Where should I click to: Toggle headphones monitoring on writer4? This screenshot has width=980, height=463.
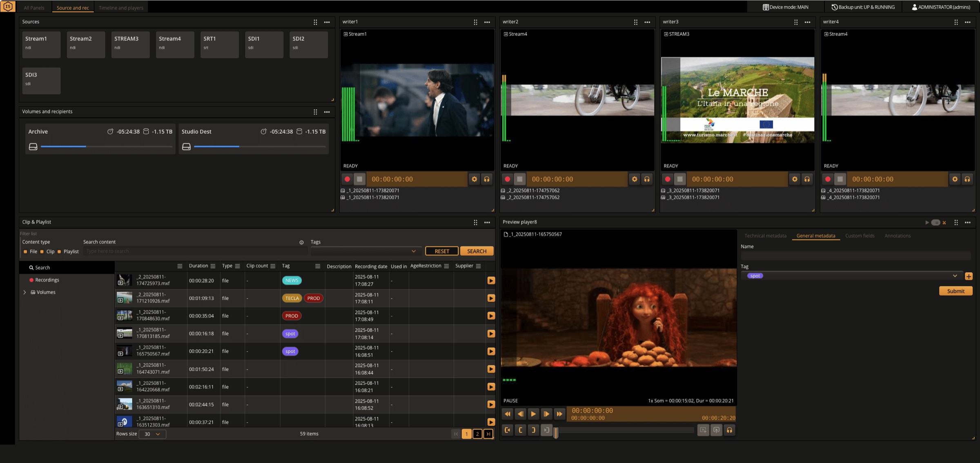967,179
